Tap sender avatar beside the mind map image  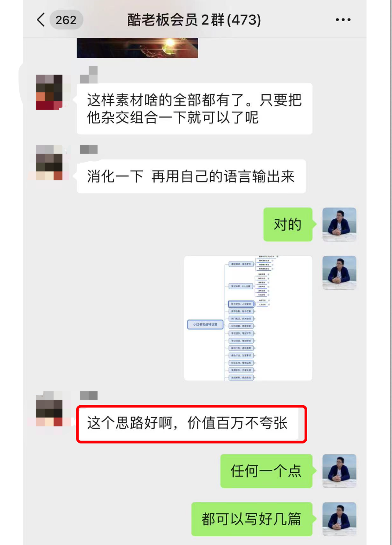pos(339,272)
